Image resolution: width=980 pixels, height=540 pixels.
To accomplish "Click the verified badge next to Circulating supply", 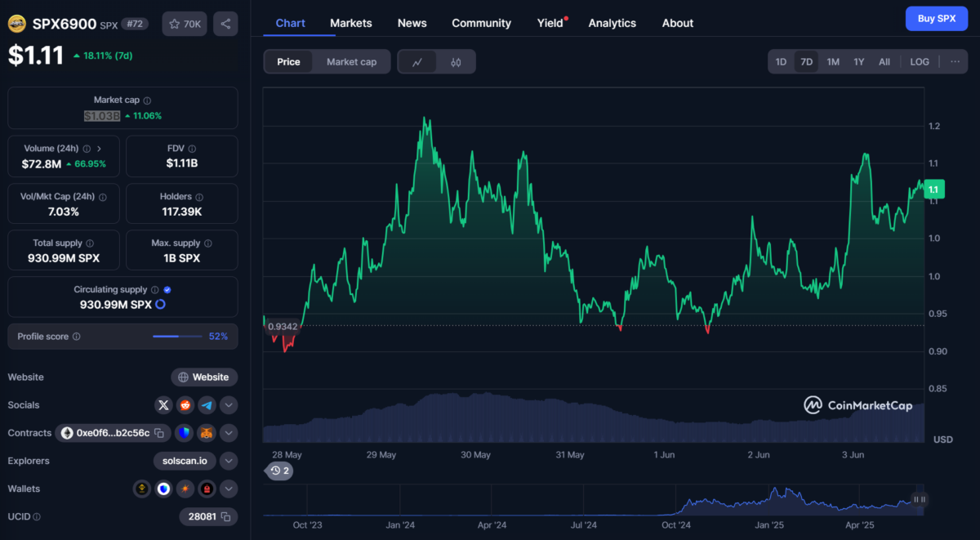I will (167, 290).
